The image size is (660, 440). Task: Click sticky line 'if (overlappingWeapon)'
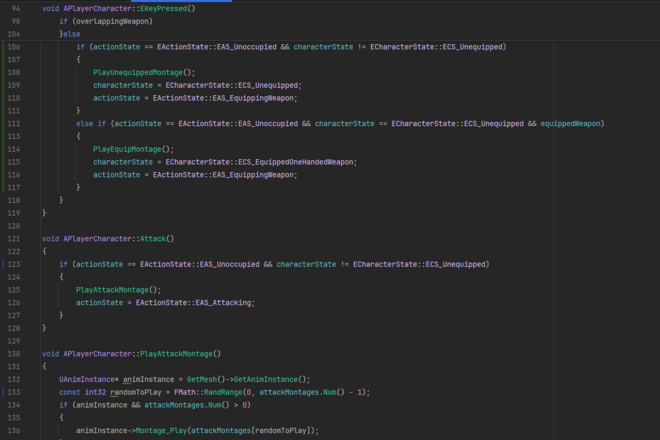point(106,21)
